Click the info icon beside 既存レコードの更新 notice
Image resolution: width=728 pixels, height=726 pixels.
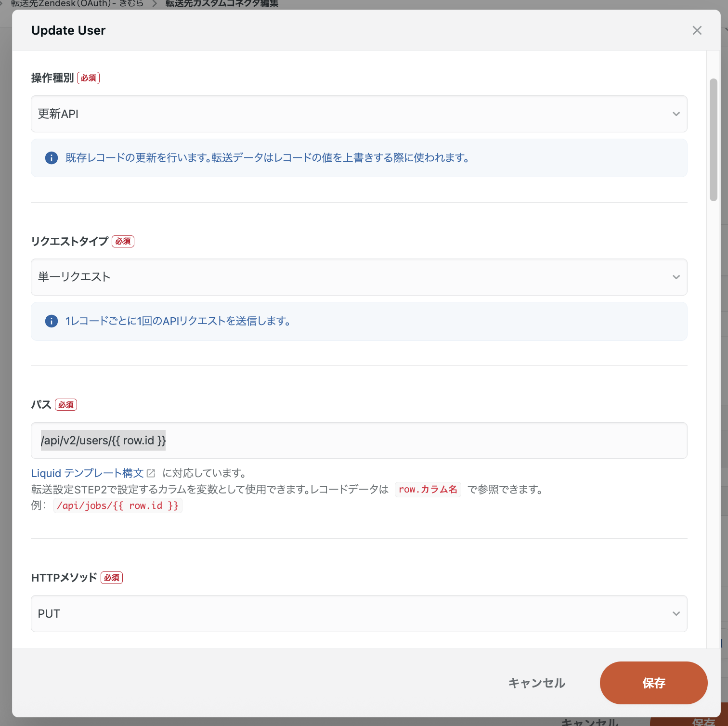pos(51,158)
